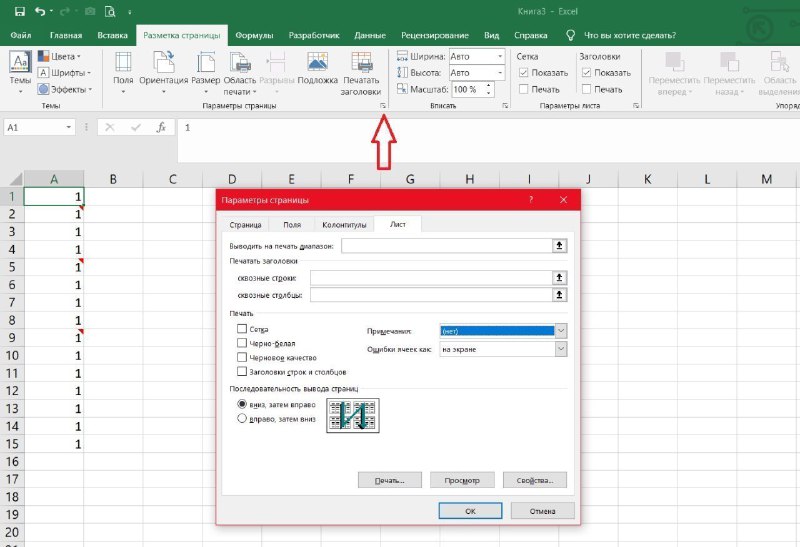Click the Подложка background icon
The image size is (800, 547).
tap(317, 62)
